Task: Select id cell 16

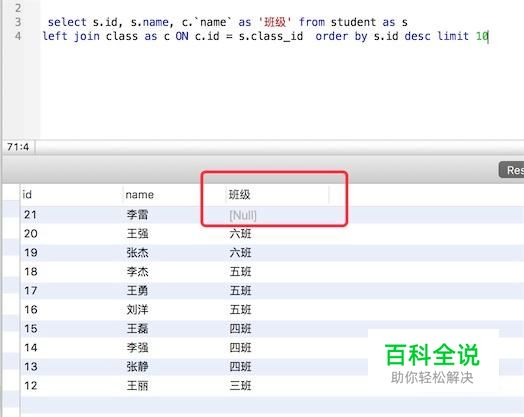Action: point(30,310)
